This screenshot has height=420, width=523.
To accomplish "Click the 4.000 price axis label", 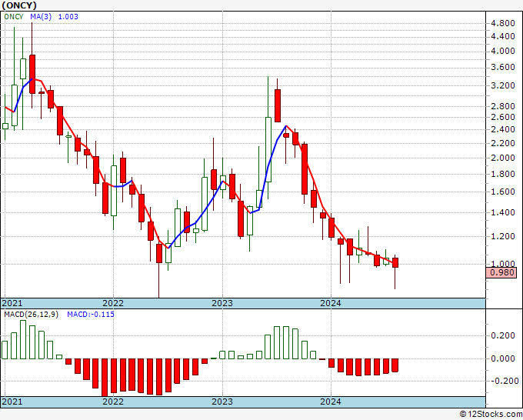I will point(503,51).
